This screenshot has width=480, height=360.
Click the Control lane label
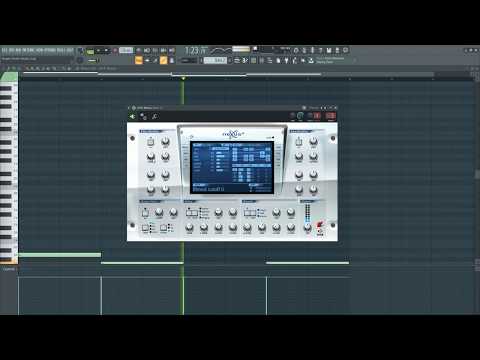click(x=9, y=269)
